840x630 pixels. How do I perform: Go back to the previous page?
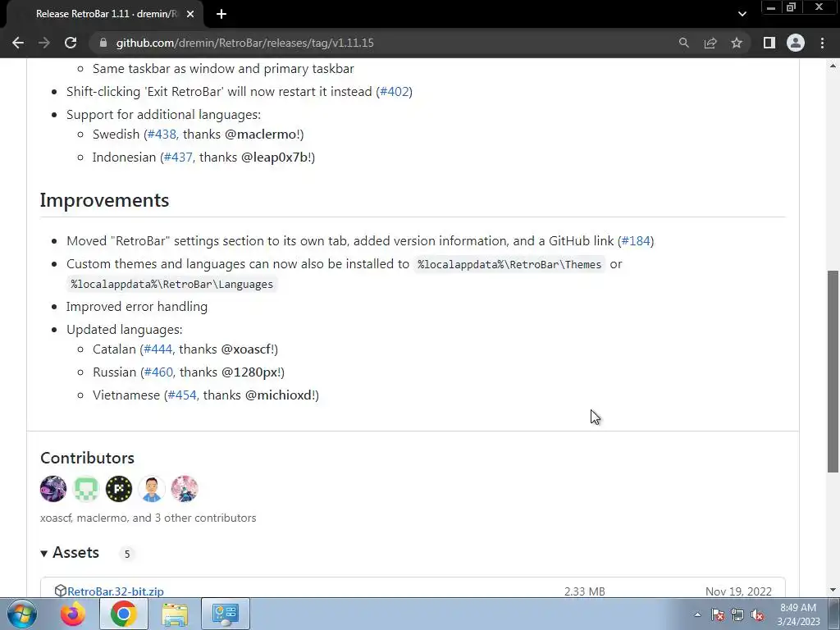pyautogui.click(x=18, y=43)
